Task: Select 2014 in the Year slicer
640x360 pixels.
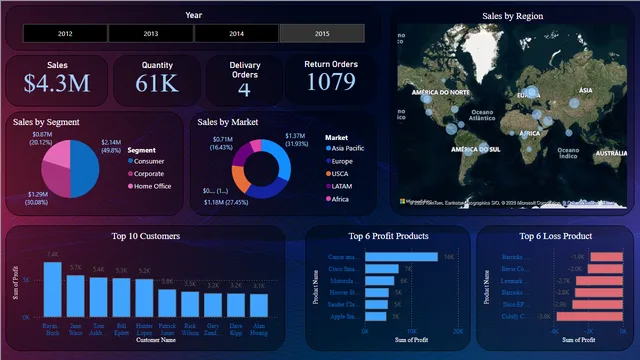Action: coord(236,33)
